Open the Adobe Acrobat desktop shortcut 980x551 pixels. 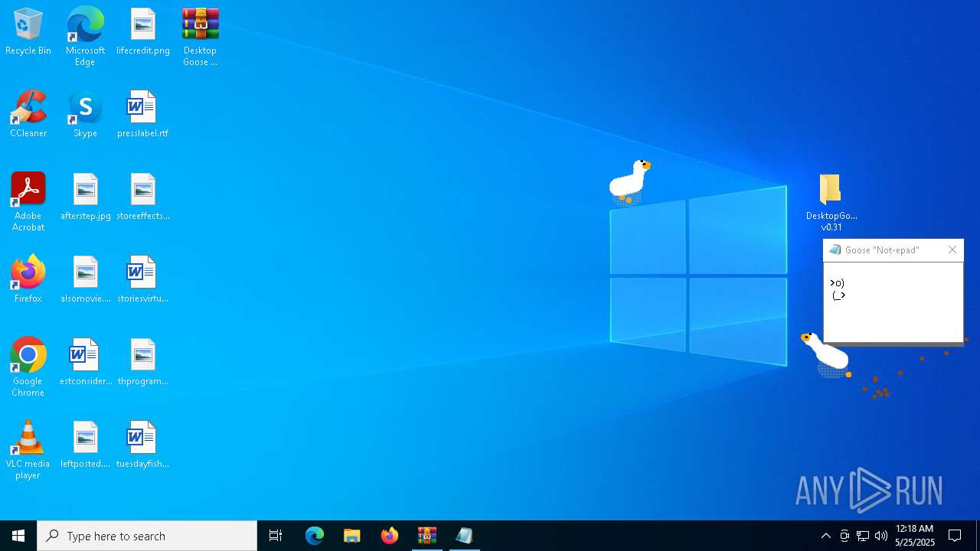(28, 202)
